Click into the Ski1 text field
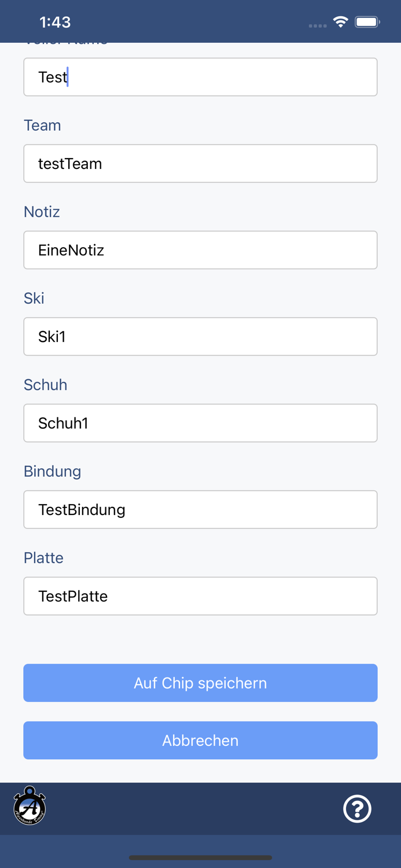The width and height of the screenshot is (401, 868). 200,337
